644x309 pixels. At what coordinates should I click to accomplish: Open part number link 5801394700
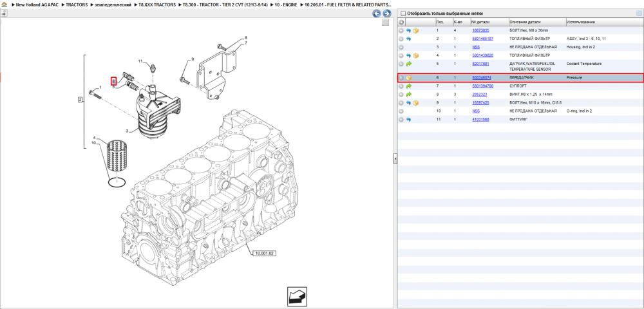(x=482, y=86)
